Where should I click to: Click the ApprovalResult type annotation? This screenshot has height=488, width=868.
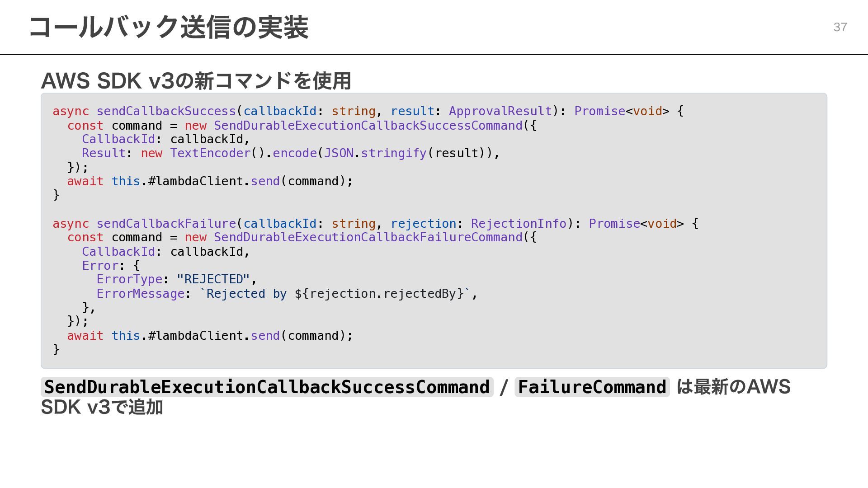point(500,111)
